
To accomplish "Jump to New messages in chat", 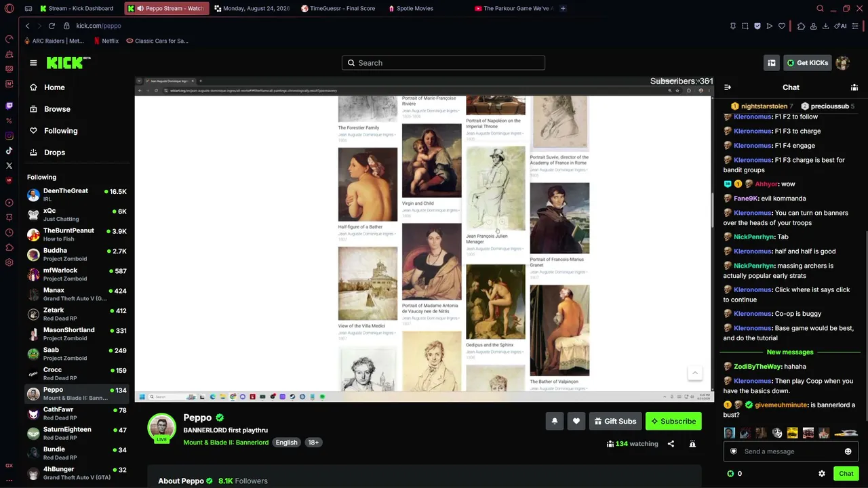I will click(x=790, y=352).
